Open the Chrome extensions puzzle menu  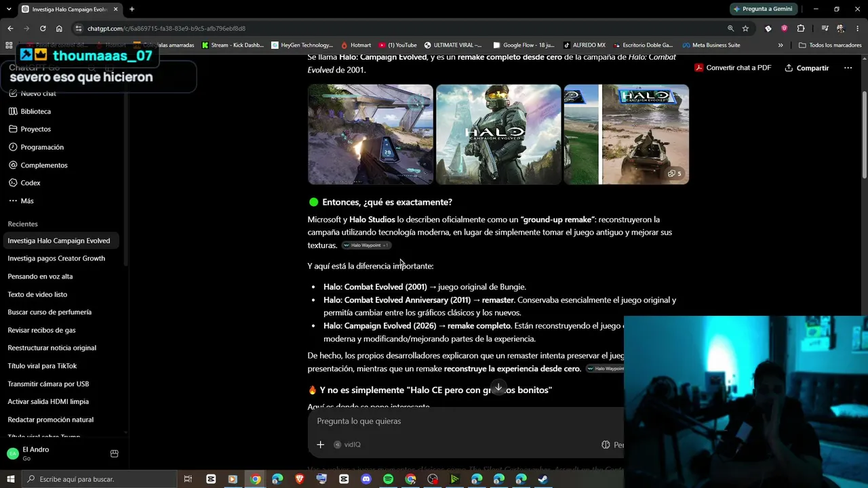pyautogui.click(x=801, y=28)
